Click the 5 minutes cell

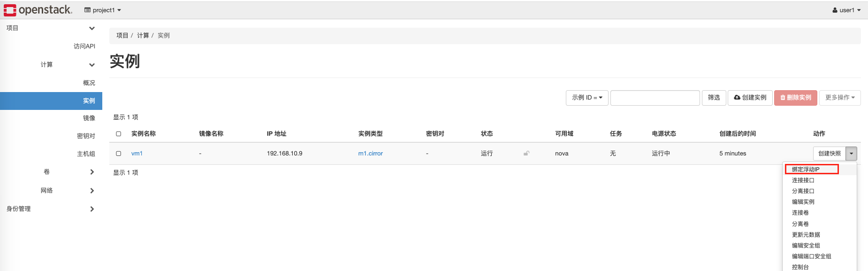(x=732, y=154)
